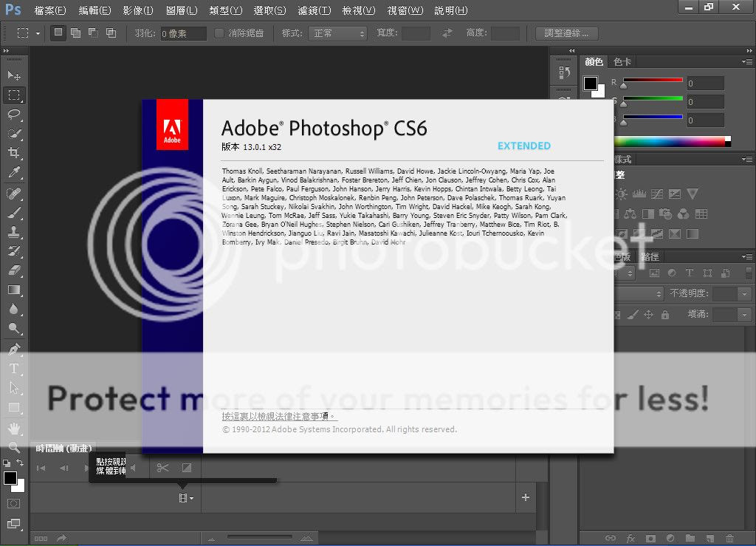Toggle lock all padlock in Layers
Screen dimensions: 756x546
coord(665,315)
